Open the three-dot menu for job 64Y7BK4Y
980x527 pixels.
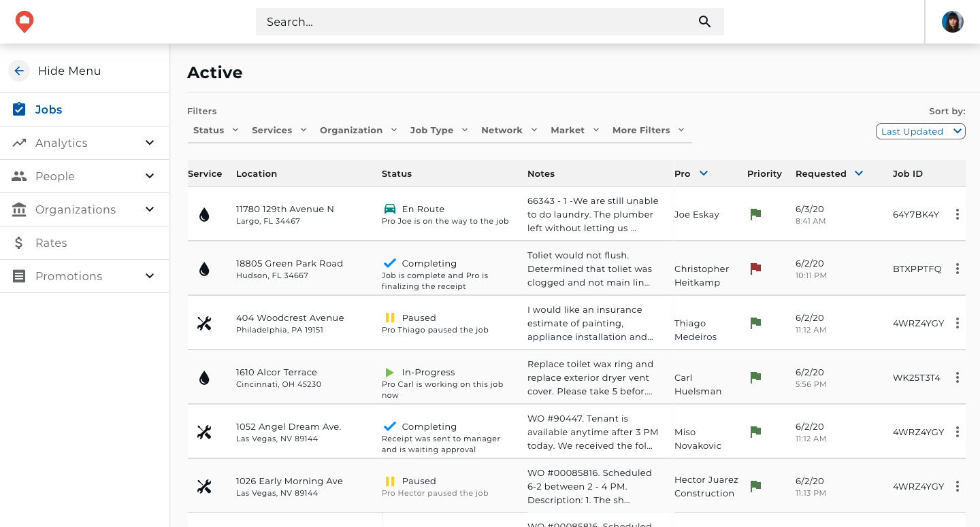point(958,214)
